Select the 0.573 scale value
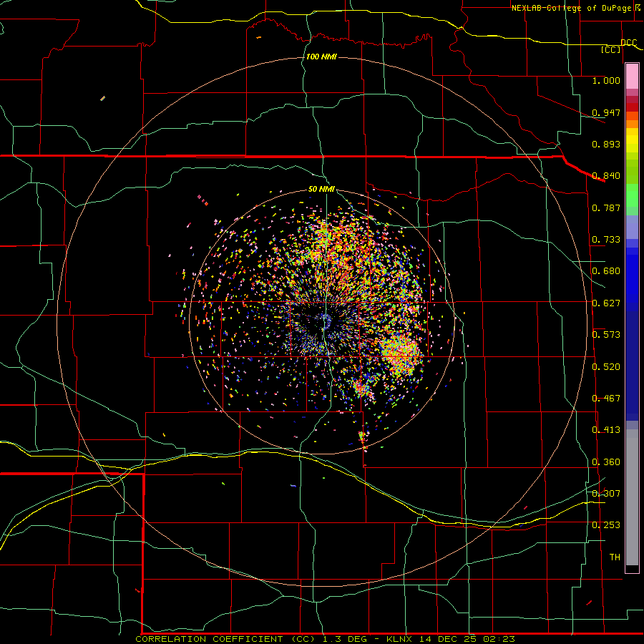Image resolution: width=644 pixels, height=644 pixels. pos(606,335)
